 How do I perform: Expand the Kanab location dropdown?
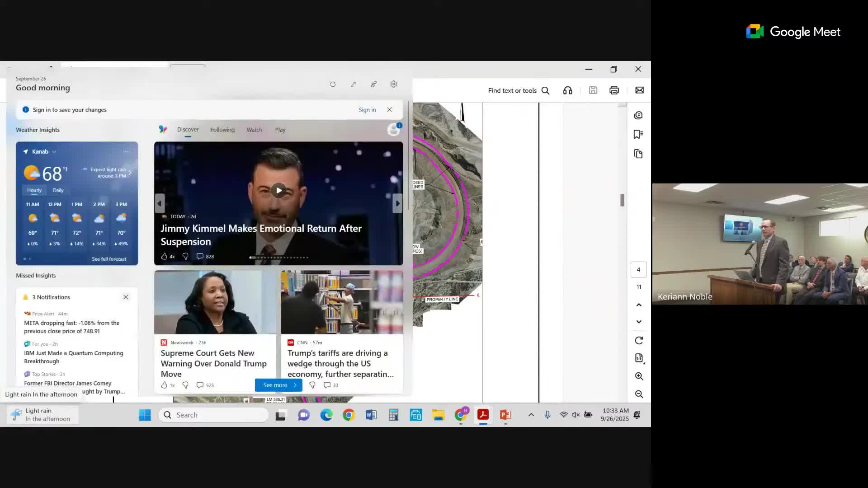[x=54, y=152]
